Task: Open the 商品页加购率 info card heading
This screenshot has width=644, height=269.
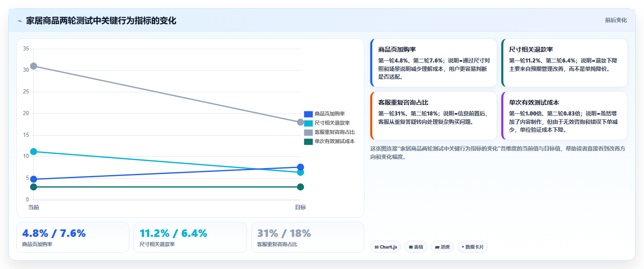Action: click(397, 49)
